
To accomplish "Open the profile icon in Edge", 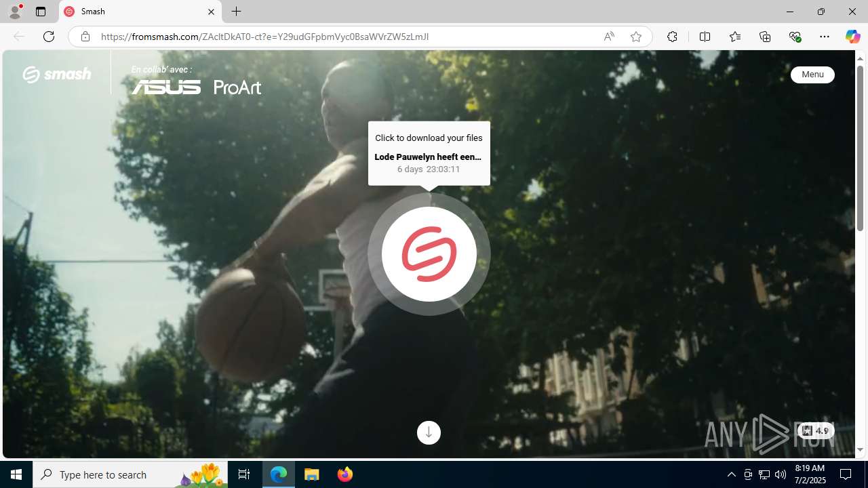I will click(15, 12).
